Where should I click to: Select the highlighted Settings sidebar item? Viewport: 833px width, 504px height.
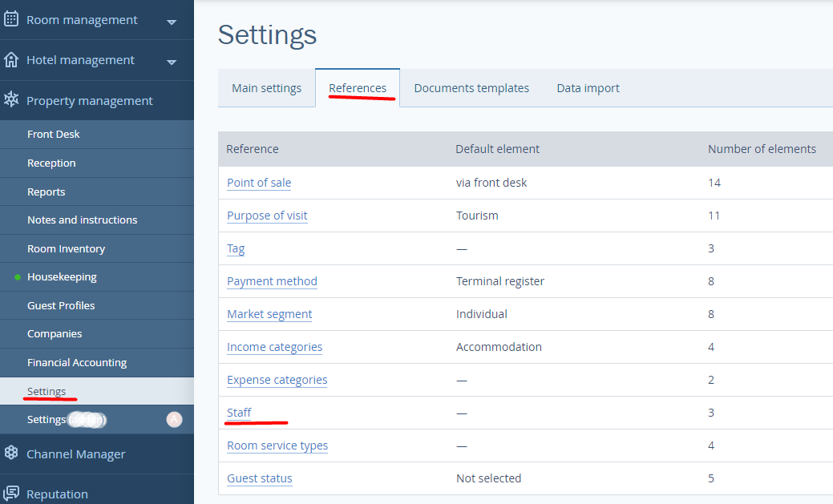tap(97, 391)
